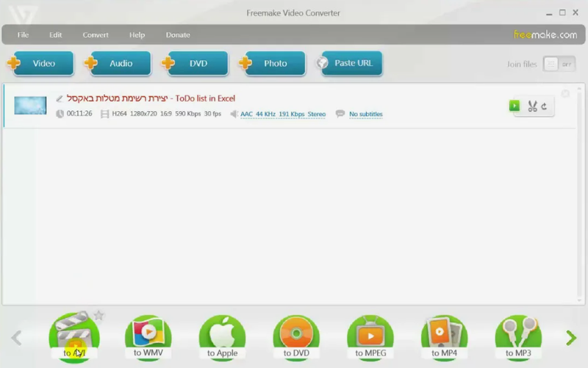Screen dimensions: 588x368
Task: Click the Freemake logo in title bar
Action: [23, 14]
